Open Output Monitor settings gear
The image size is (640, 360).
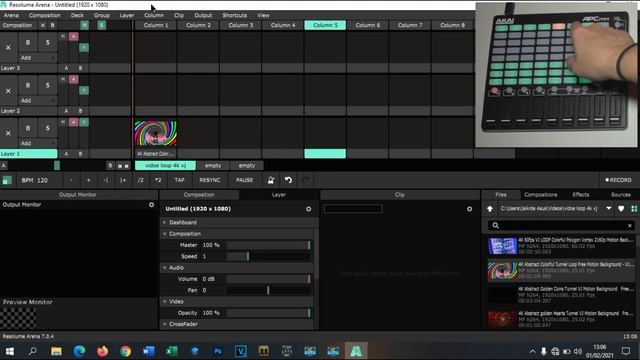(x=151, y=205)
